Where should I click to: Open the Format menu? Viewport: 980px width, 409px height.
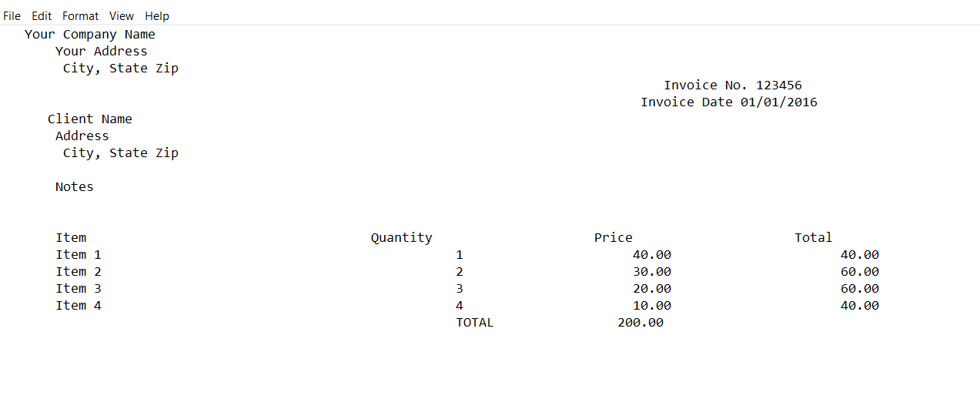point(81,15)
